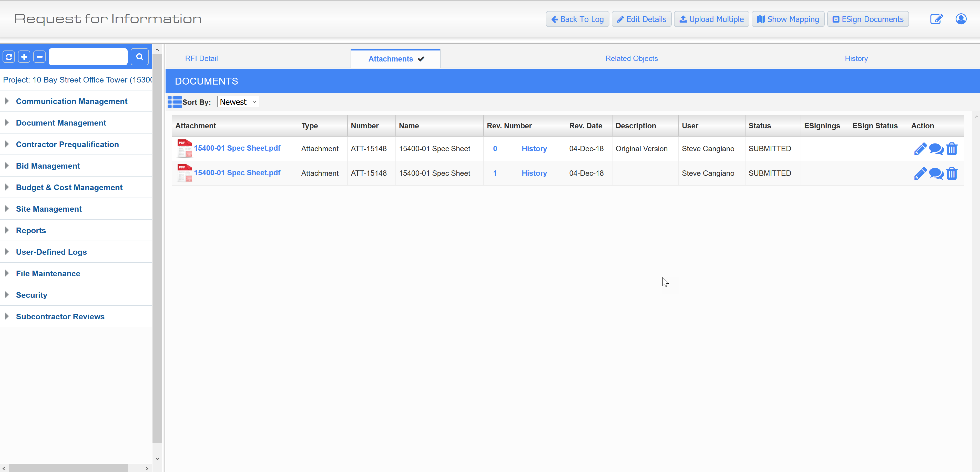980x472 pixels.
Task: Open comments for revision 1 attachment
Action: pos(936,173)
